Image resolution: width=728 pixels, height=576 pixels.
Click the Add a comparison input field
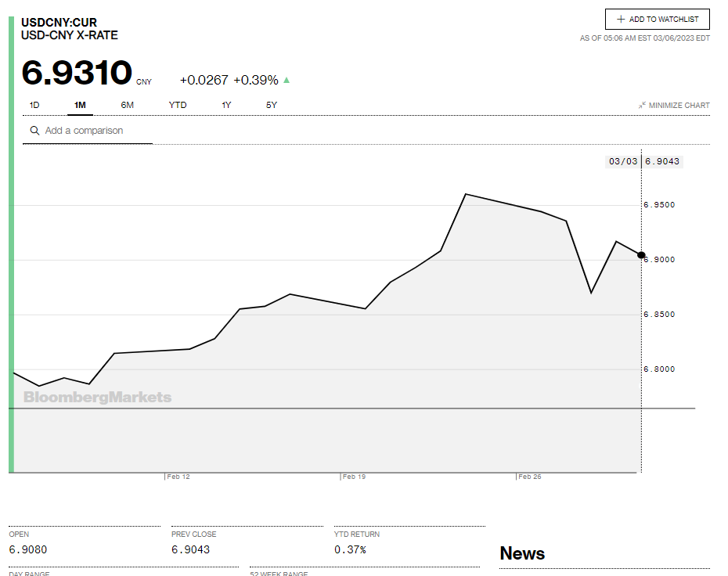click(x=94, y=131)
